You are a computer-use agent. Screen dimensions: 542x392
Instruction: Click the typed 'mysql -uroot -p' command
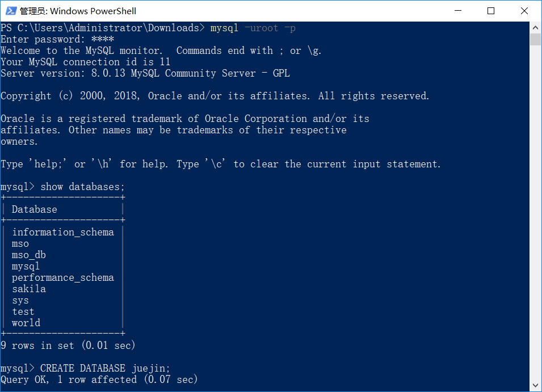(x=253, y=28)
